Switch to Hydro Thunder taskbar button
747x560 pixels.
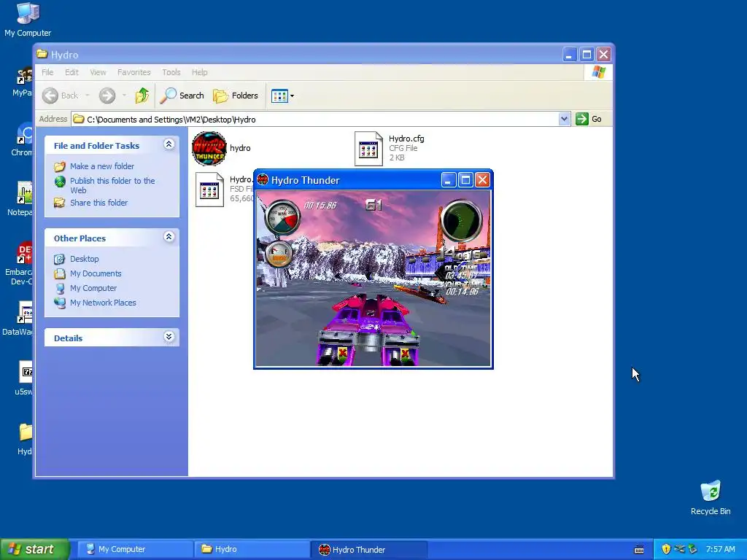[368, 550]
